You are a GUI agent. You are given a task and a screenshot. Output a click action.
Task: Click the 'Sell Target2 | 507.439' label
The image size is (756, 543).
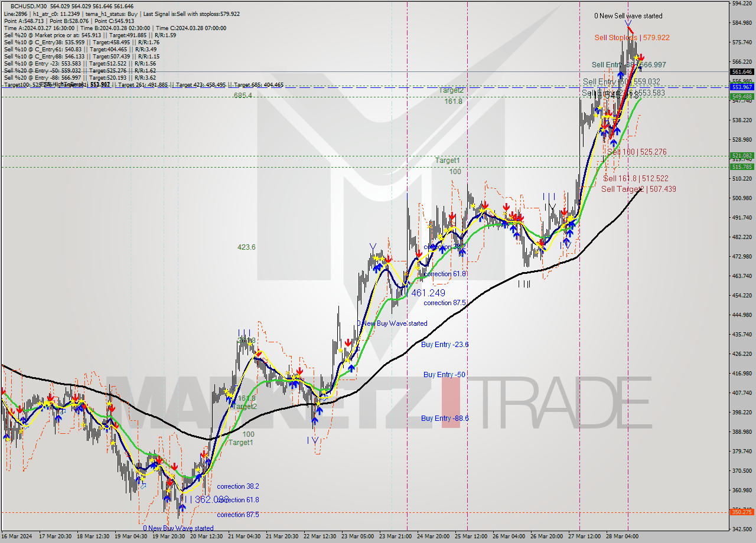coord(638,189)
